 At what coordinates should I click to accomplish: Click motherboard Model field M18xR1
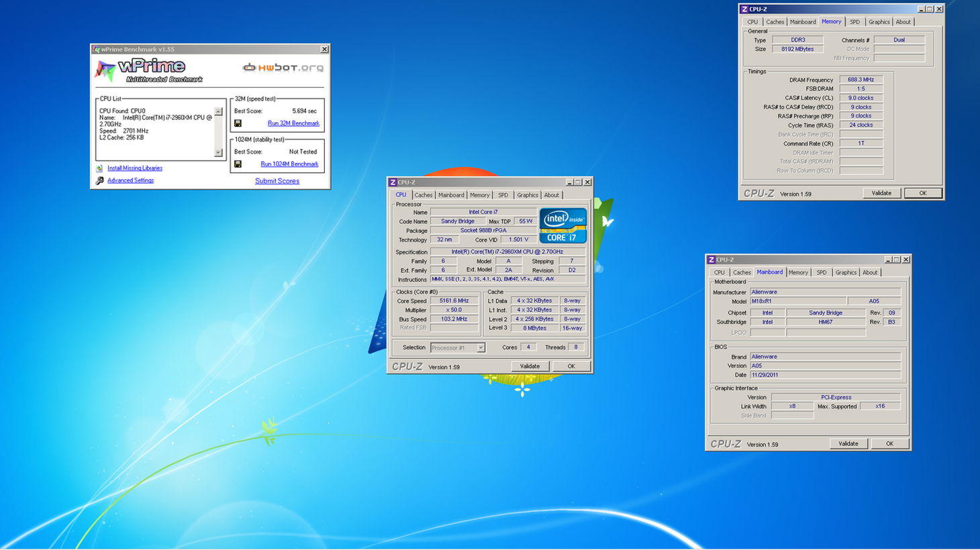coord(797,301)
